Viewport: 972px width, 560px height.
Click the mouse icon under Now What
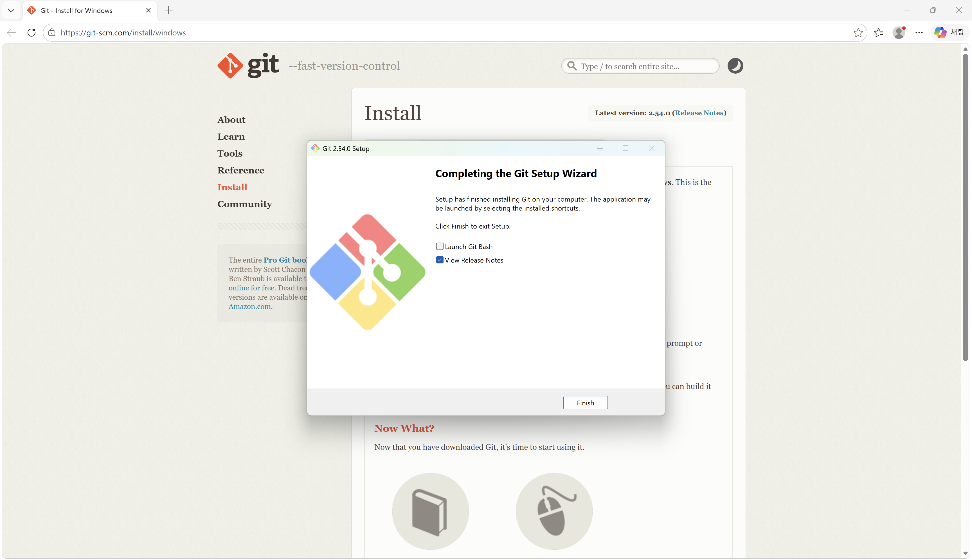554,511
